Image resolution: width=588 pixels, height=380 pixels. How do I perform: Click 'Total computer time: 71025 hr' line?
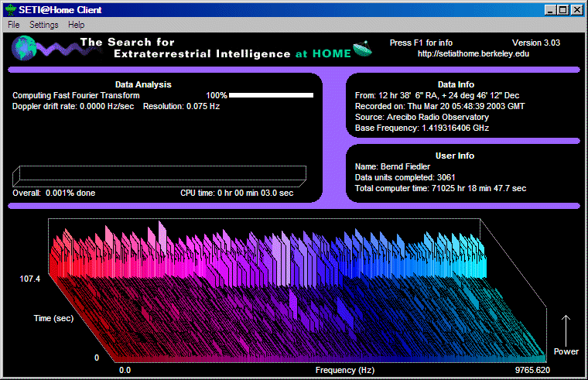click(x=440, y=188)
